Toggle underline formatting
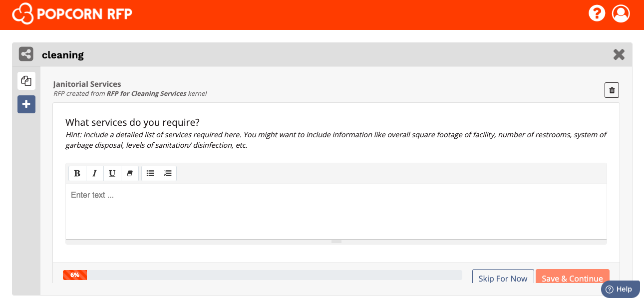The width and height of the screenshot is (644, 301). pos(112,173)
